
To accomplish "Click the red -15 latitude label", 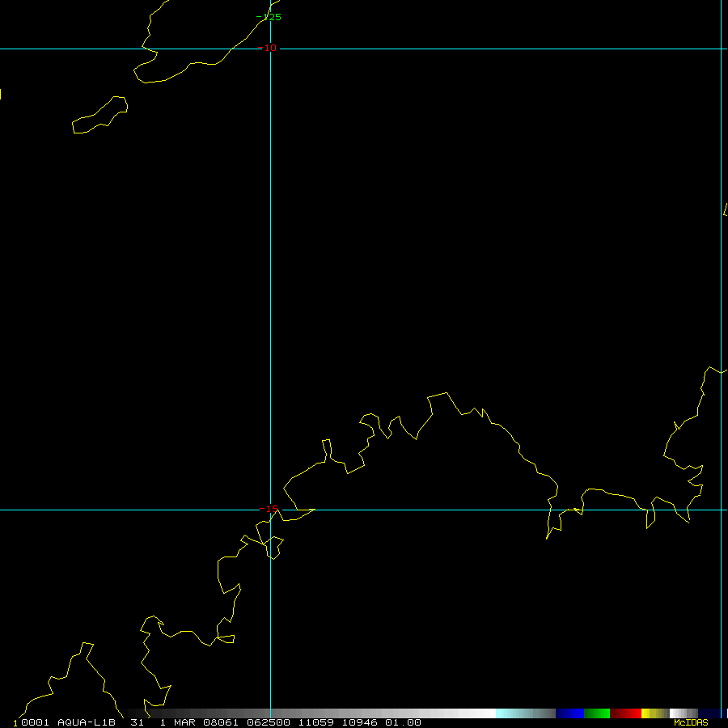I will 269,509.
